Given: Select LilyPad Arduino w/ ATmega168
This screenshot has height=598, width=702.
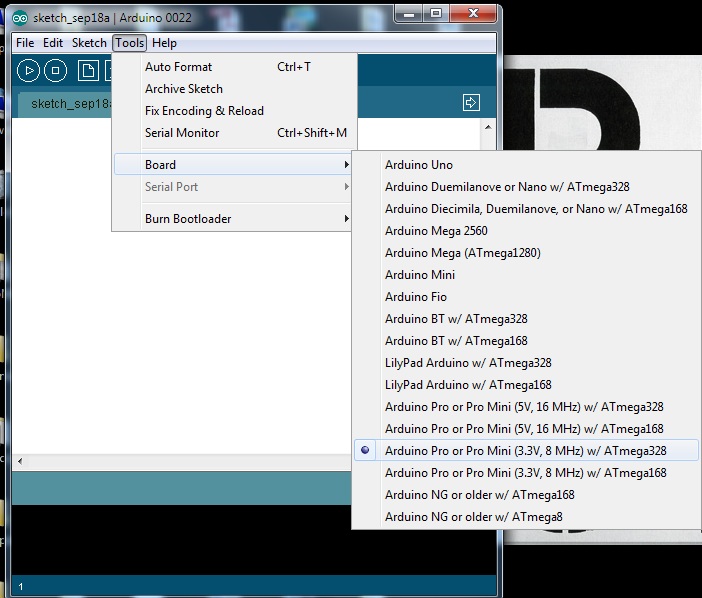Looking at the screenshot, I should click(x=526, y=384).
